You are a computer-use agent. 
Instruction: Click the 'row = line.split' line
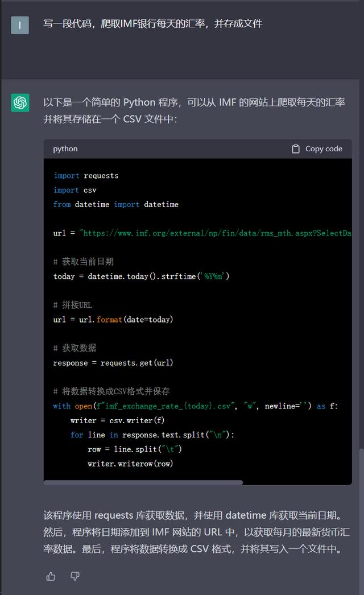click(135, 449)
